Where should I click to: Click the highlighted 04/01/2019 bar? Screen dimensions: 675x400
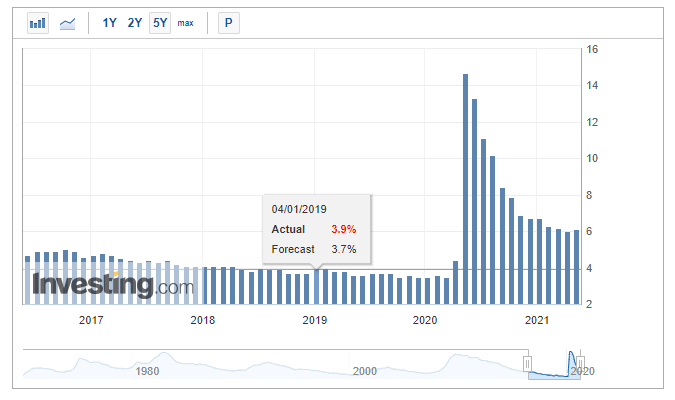click(317, 287)
